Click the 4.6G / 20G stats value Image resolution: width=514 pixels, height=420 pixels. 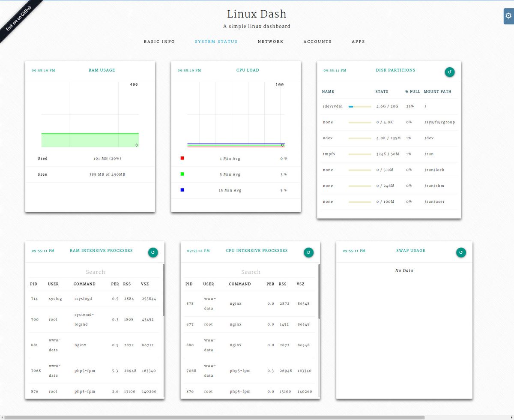[387, 106]
